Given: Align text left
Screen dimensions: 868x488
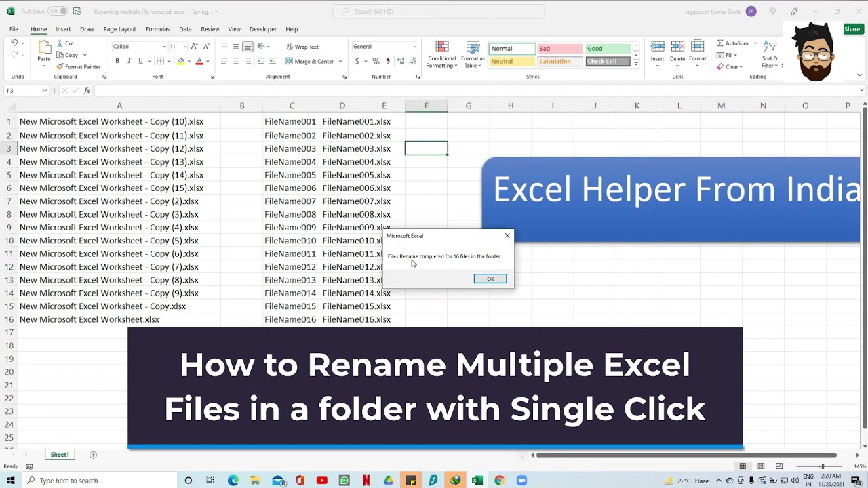Looking at the screenshot, I should click(224, 61).
